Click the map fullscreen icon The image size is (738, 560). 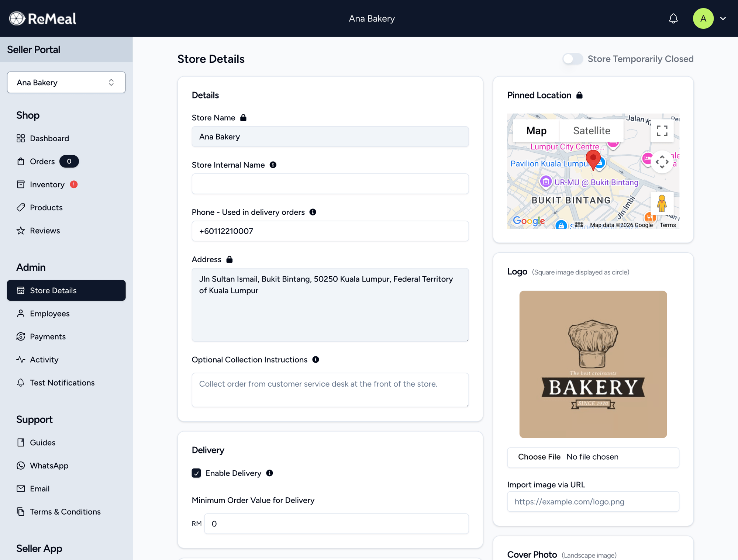[x=662, y=131]
